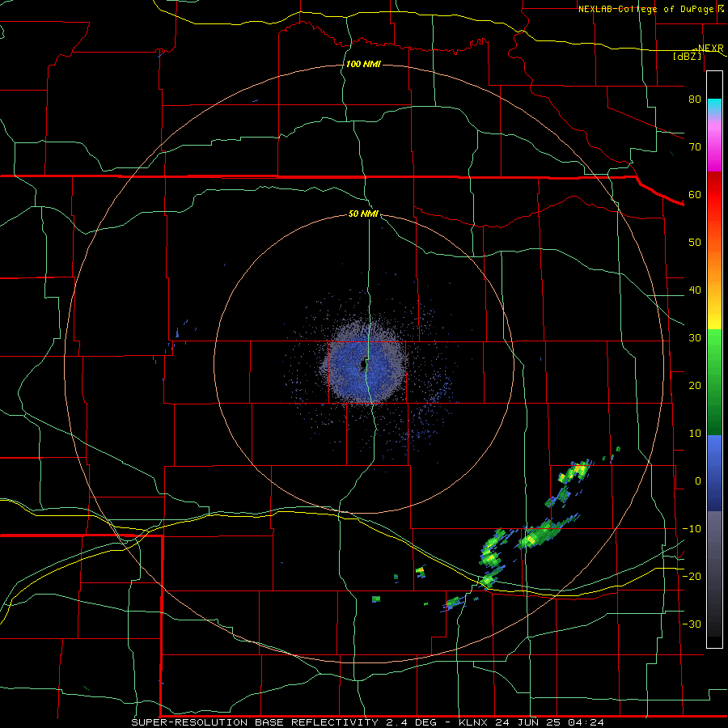Click the [dBZ] unit label
Image resolution: width=728 pixels, height=728 pixels.
pyautogui.click(x=687, y=56)
